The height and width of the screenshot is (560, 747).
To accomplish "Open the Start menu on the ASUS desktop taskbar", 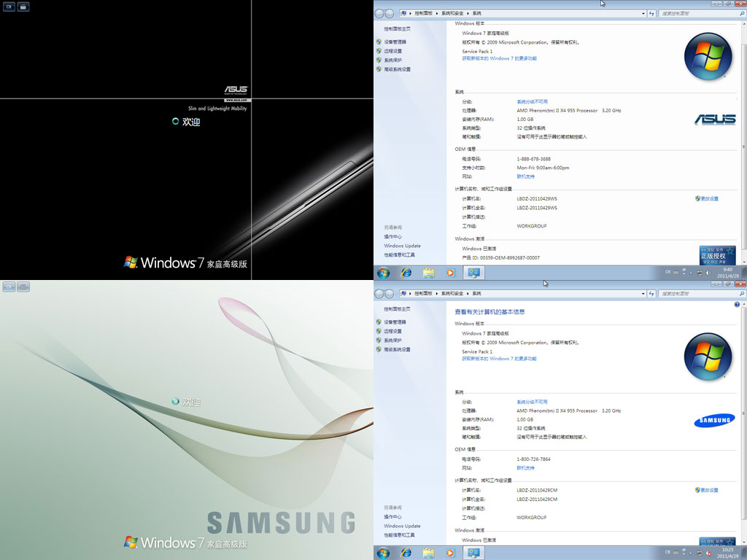I will 384,273.
